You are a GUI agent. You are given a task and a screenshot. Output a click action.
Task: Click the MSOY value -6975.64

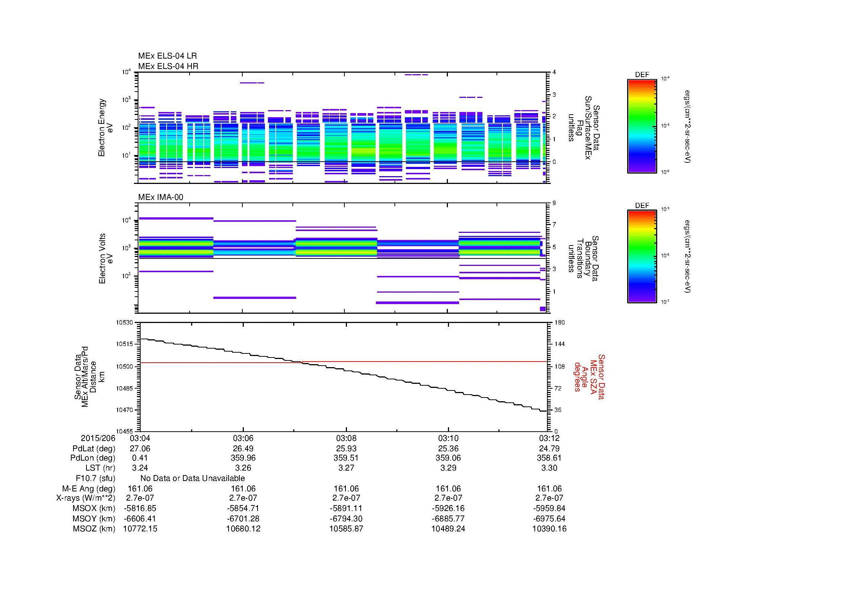click(549, 518)
